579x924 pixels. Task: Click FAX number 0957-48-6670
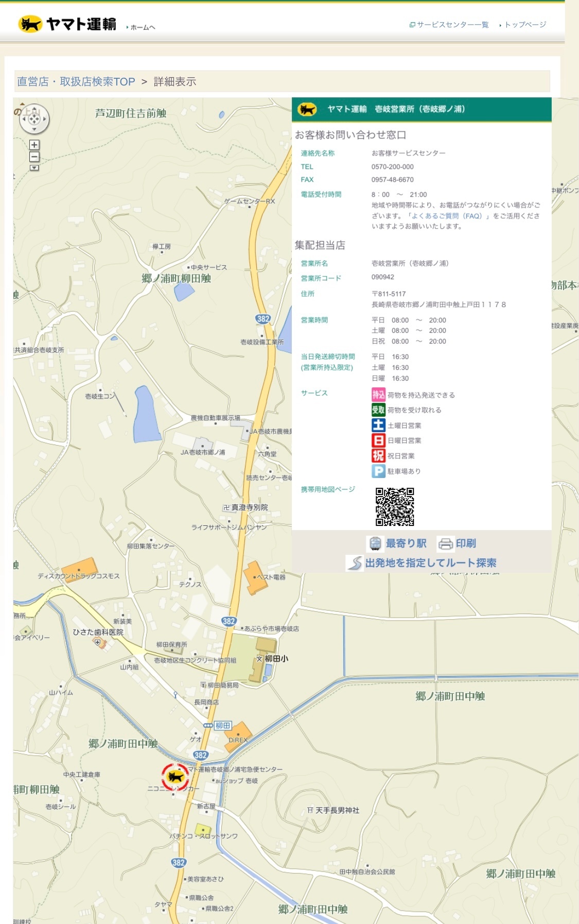pos(392,180)
